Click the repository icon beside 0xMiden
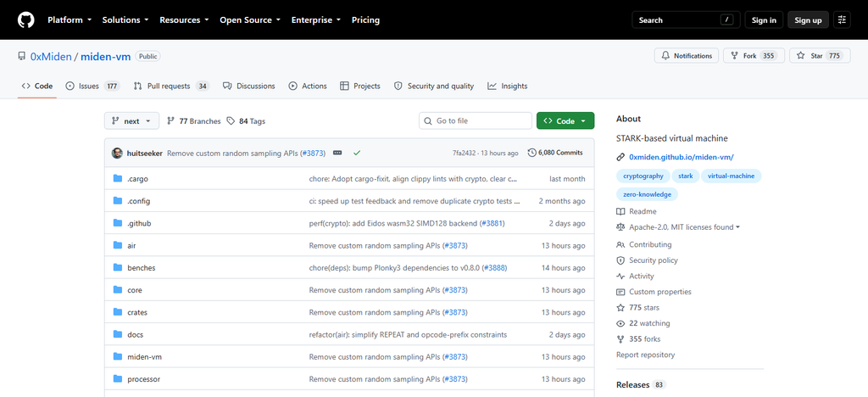The image size is (868, 397). [21, 56]
